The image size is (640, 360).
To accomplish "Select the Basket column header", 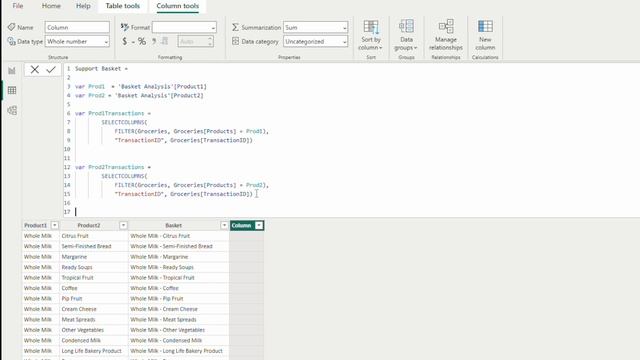I will 173,225.
